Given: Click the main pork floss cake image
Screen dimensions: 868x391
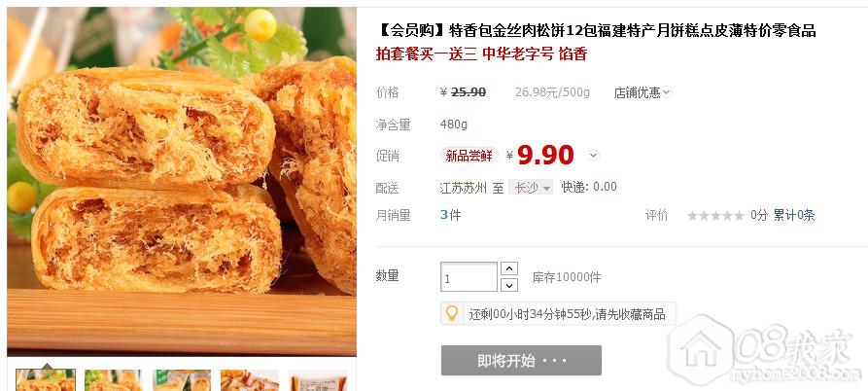Looking at the screenshot, I should coord(182,181).
